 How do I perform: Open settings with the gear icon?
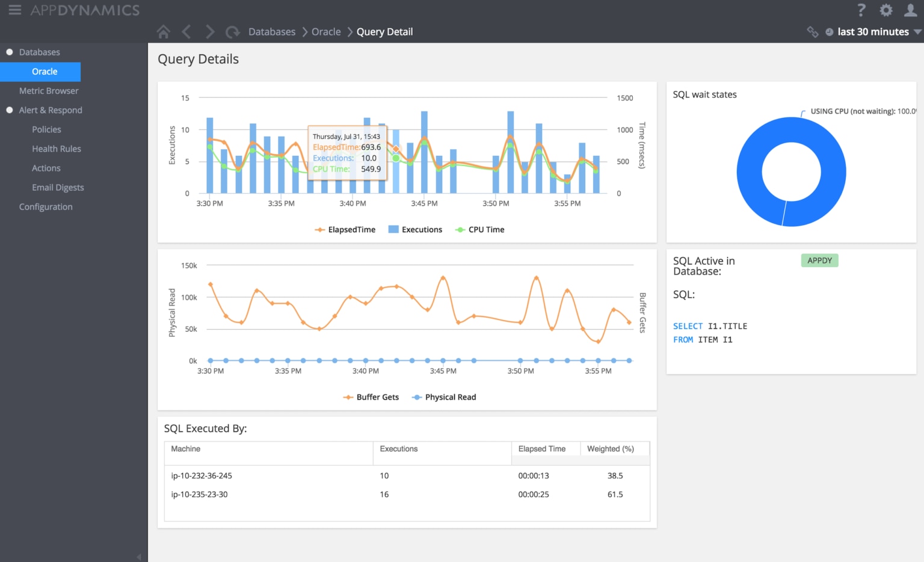click(x=885, y=10)
